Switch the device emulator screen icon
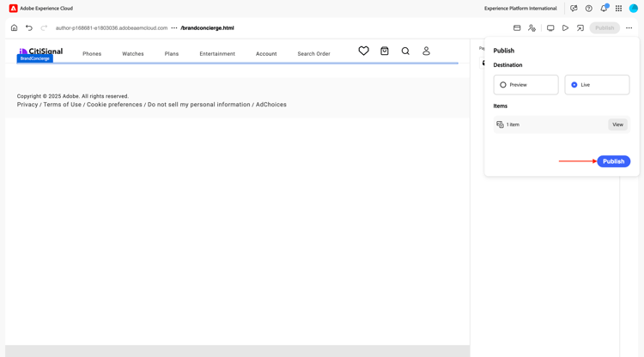This screenshot has width=644, height=357. pos(550,28)
